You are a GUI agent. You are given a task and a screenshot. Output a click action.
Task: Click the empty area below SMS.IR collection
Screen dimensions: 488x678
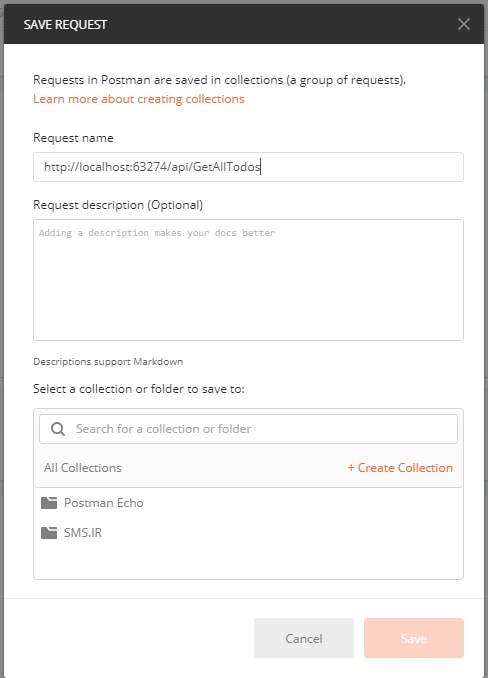click(x=248, y=562)
